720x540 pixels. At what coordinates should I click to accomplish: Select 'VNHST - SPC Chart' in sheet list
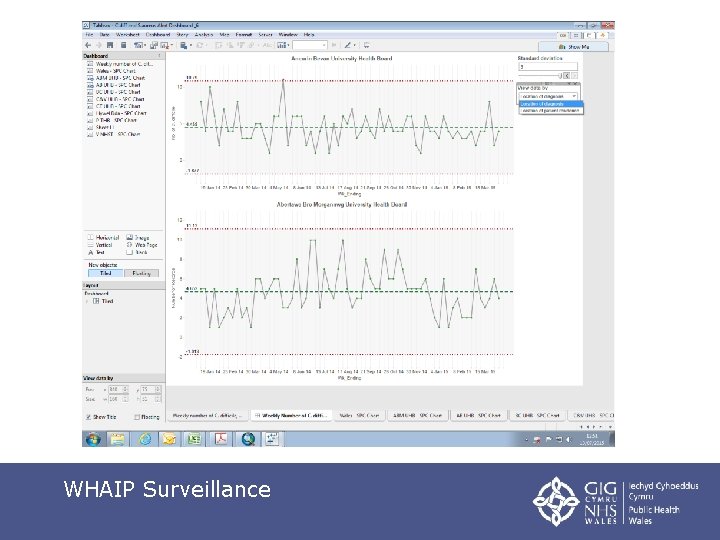118,134
